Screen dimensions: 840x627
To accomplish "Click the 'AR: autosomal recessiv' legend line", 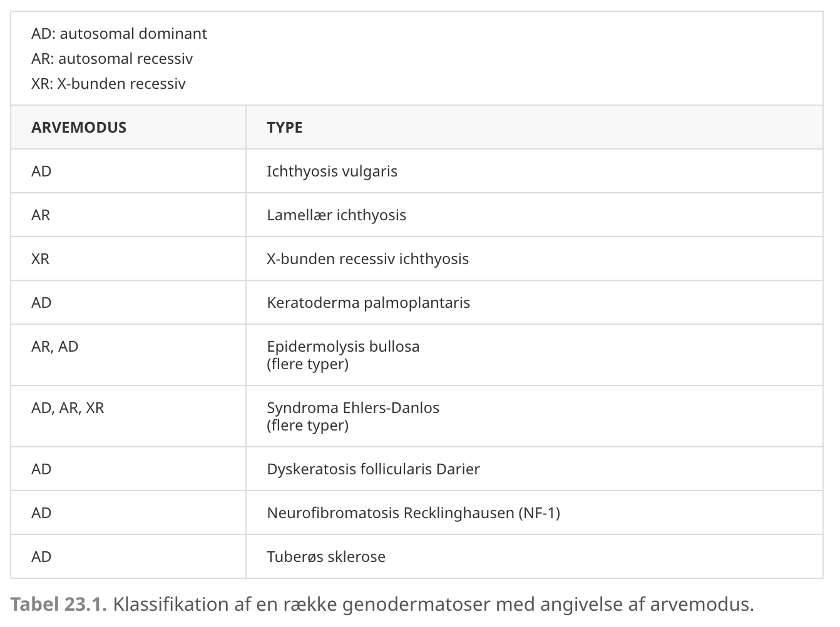I will click(112, 58).
